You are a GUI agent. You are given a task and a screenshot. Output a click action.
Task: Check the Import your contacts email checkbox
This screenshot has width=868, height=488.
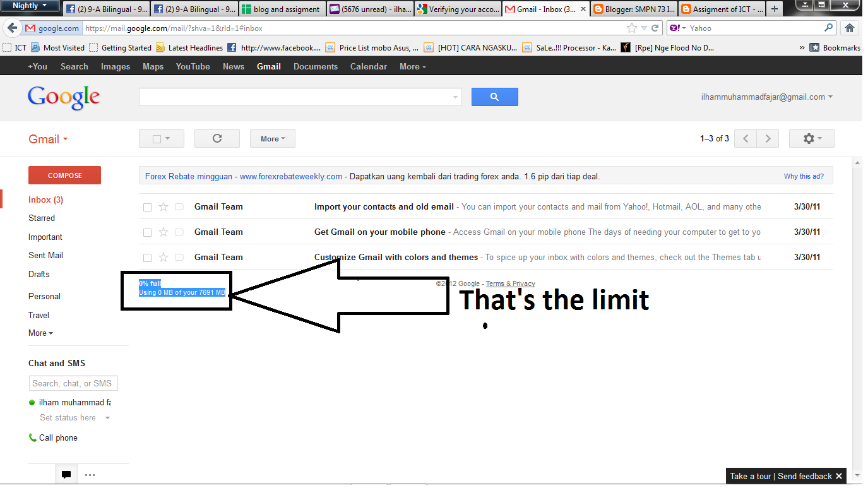pos(147,207)
